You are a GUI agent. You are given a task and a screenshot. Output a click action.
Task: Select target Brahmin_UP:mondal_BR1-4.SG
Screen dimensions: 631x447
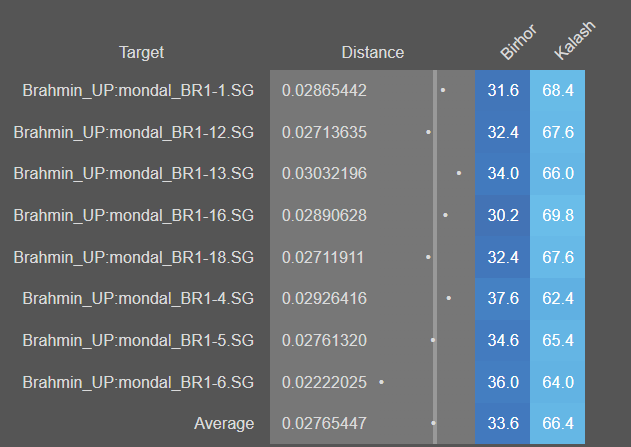click(138, 299)
